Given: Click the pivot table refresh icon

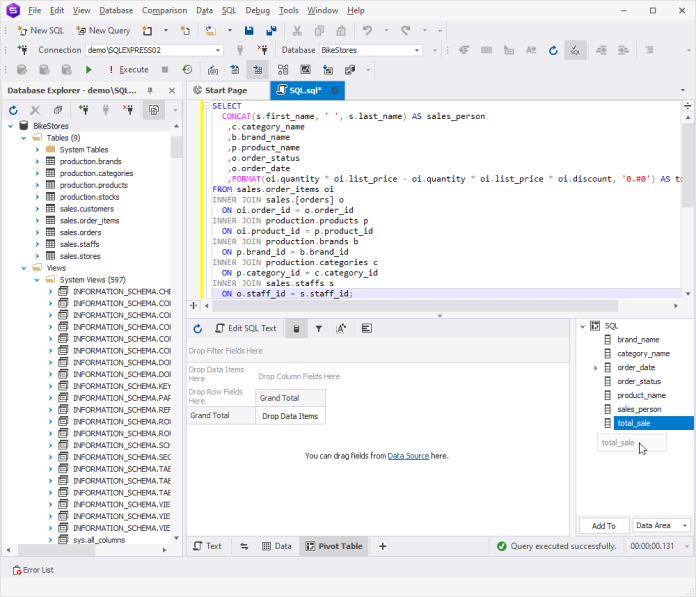Looking at the screenshot, I should pos(198,328).
